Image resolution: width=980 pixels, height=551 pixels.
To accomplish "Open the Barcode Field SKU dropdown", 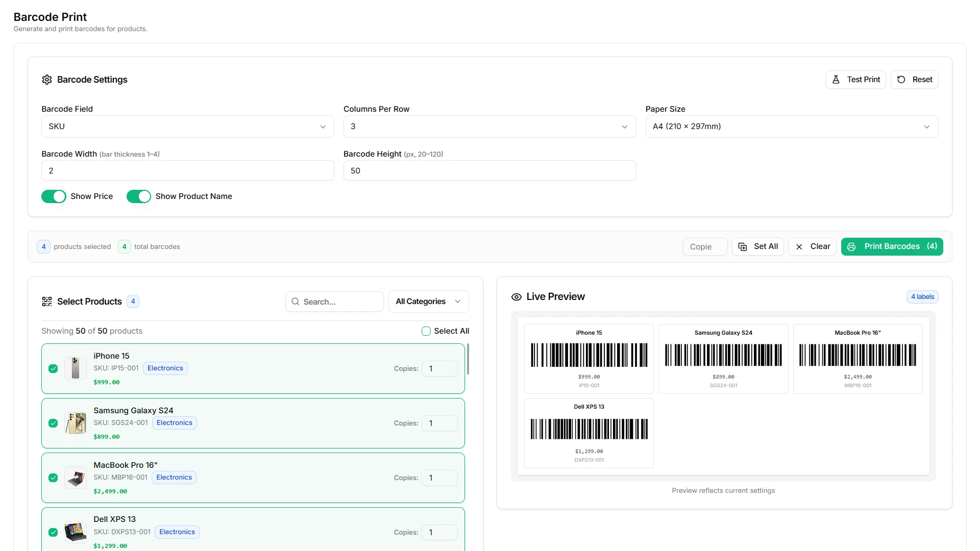I will point(188,127).
